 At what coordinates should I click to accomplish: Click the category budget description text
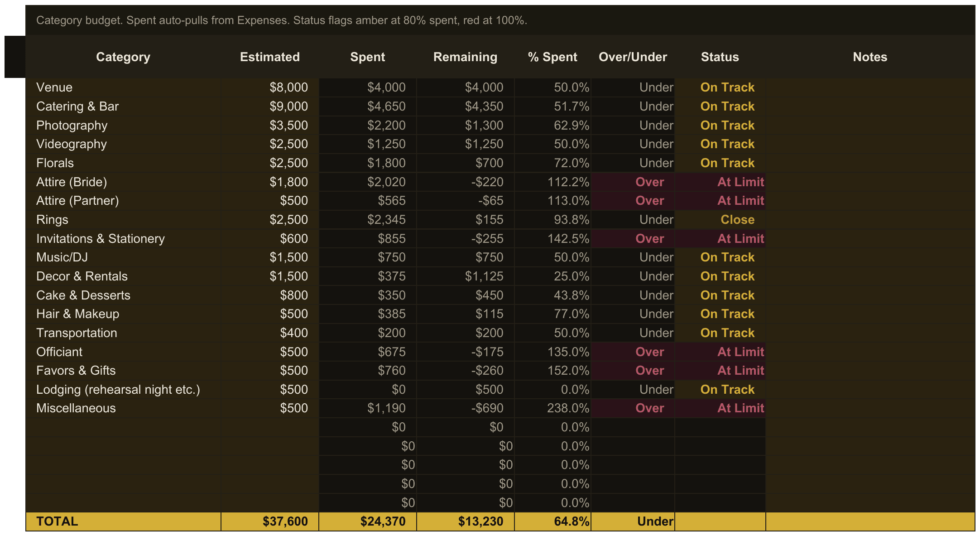point(282,20)
